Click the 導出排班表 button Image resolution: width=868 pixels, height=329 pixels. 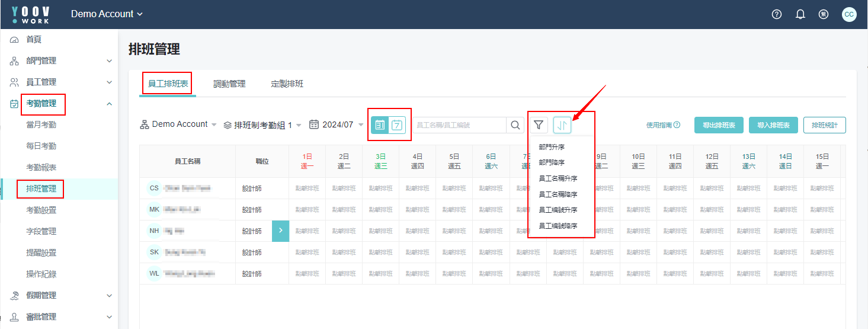(x=719, y=125)
